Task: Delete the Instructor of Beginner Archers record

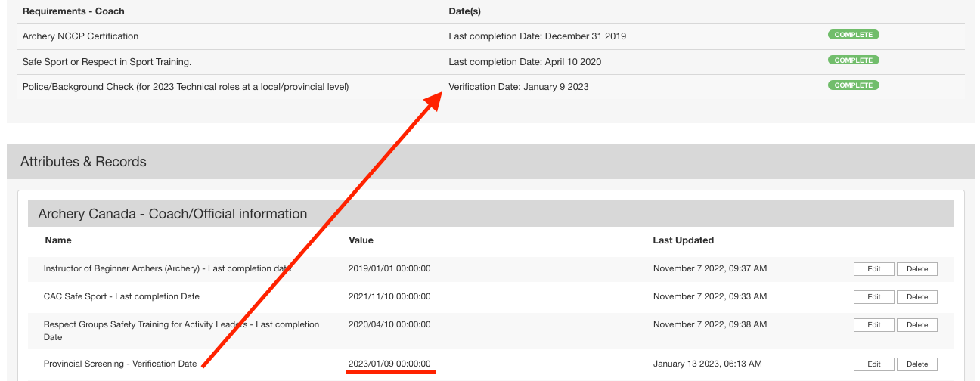Action: click(x=916, y=269)
